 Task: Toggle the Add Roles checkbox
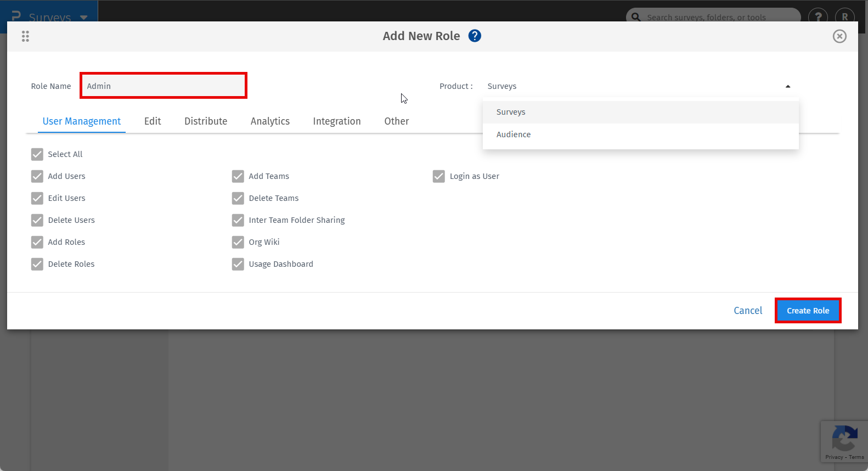pyautogui.click(x=37, y=242)
